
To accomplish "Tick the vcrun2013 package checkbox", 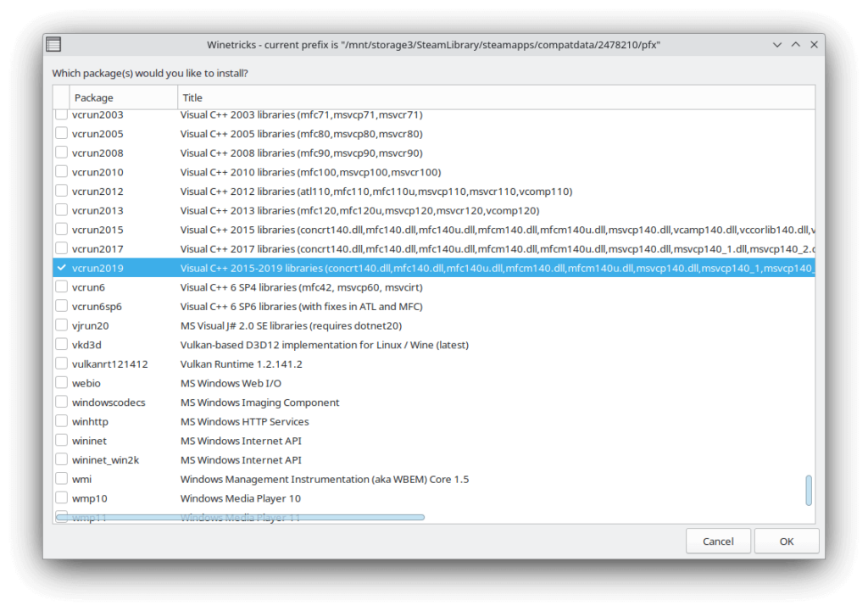I will [61, 210].
